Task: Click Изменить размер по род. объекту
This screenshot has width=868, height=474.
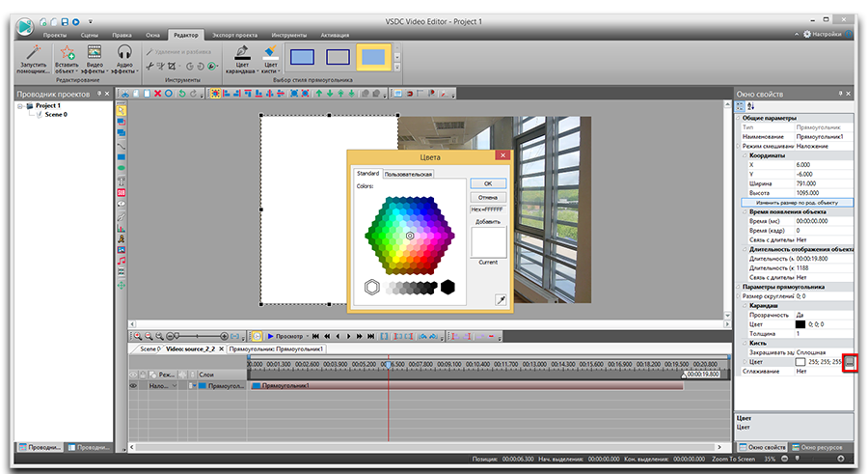Action: pos(797,203)
